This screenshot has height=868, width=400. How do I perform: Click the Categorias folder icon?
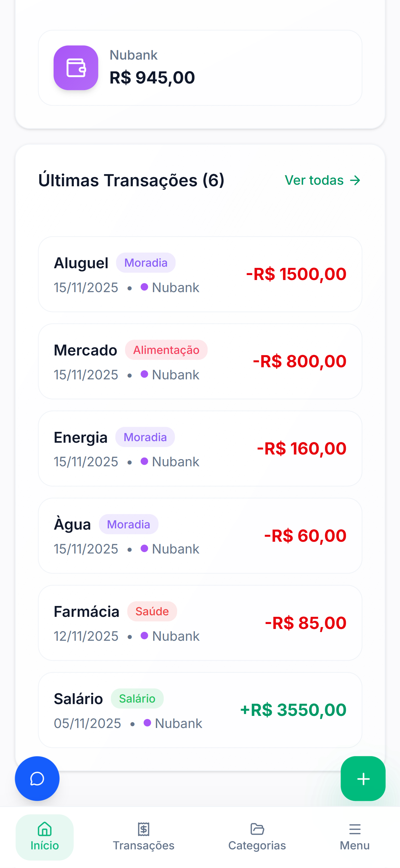257,829
